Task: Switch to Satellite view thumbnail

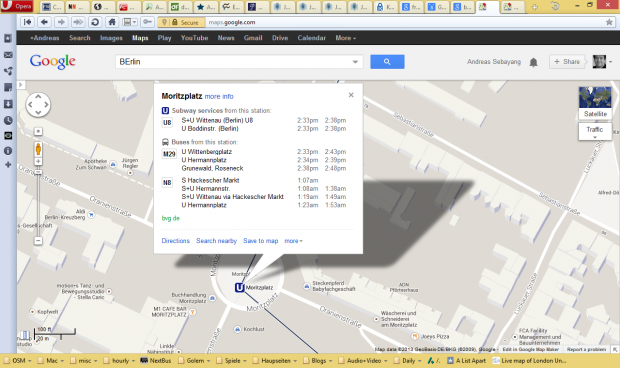Action: click(x=595, y=103)
